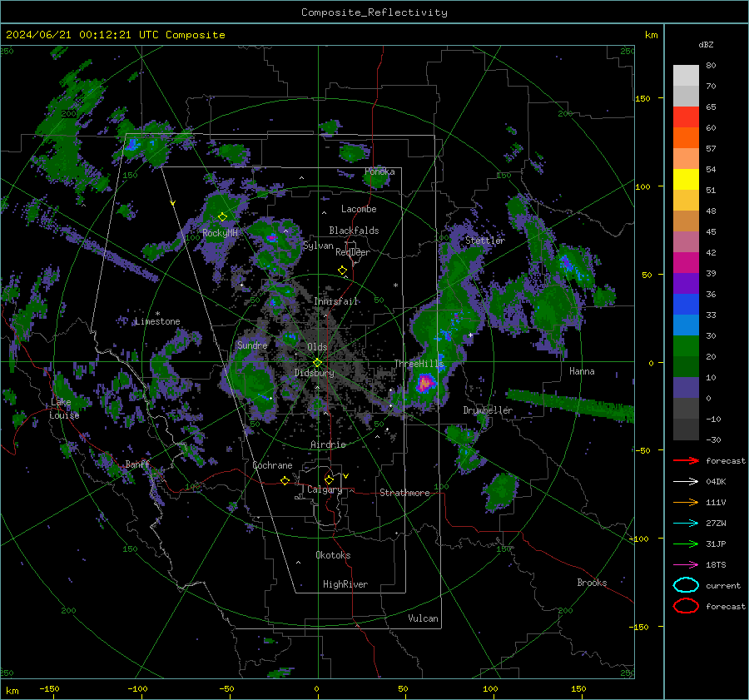749x700 pixels.
Task: Click the Airdrie city label
Action: coord(328,444)
